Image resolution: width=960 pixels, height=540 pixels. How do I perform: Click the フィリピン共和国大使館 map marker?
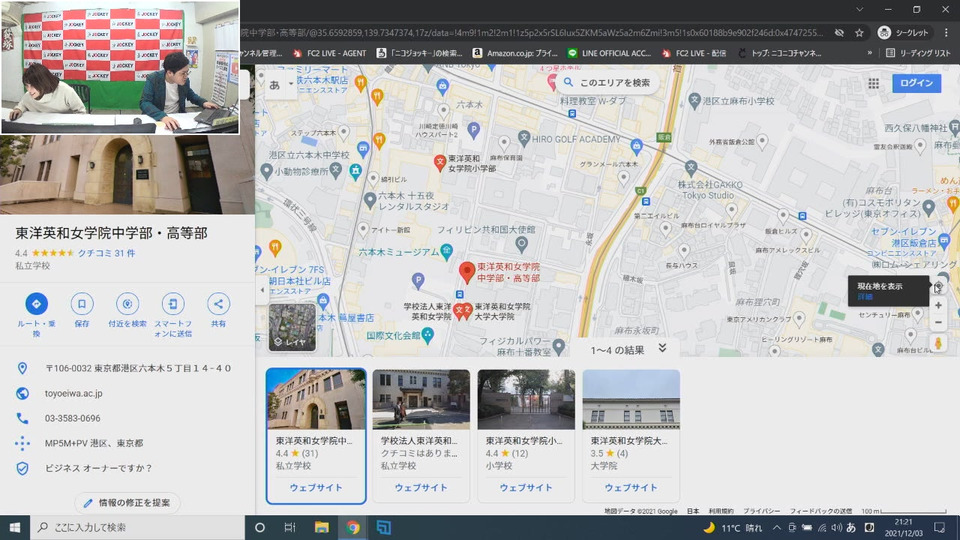point(521,245)
